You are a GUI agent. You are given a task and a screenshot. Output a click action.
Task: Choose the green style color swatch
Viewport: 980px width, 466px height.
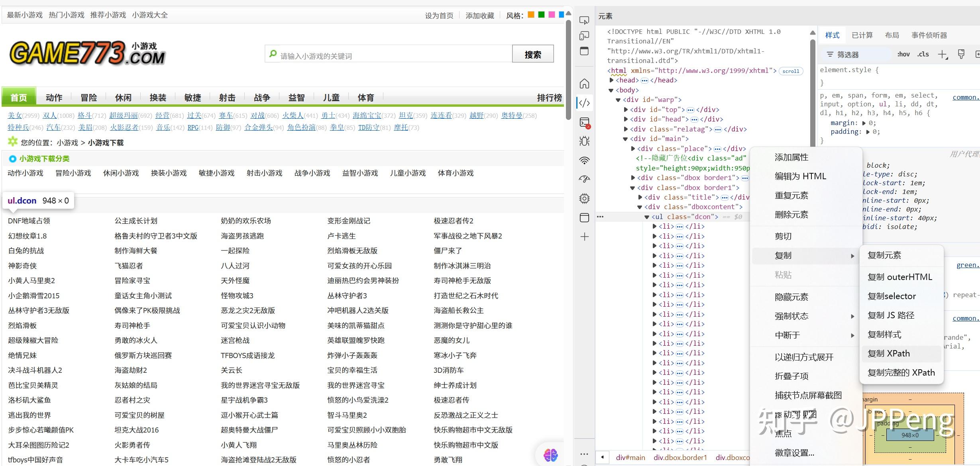pyautogui.click(x=541, y=15)
